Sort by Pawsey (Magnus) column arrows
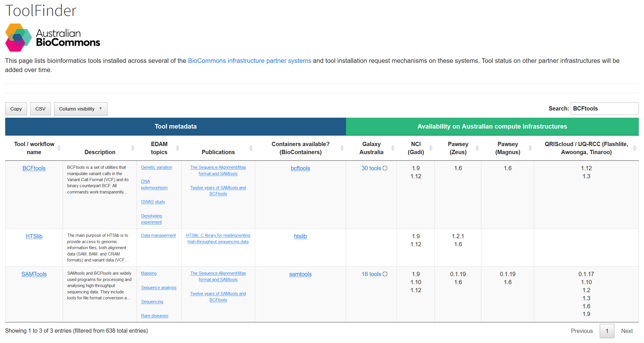 click(530, 148)
